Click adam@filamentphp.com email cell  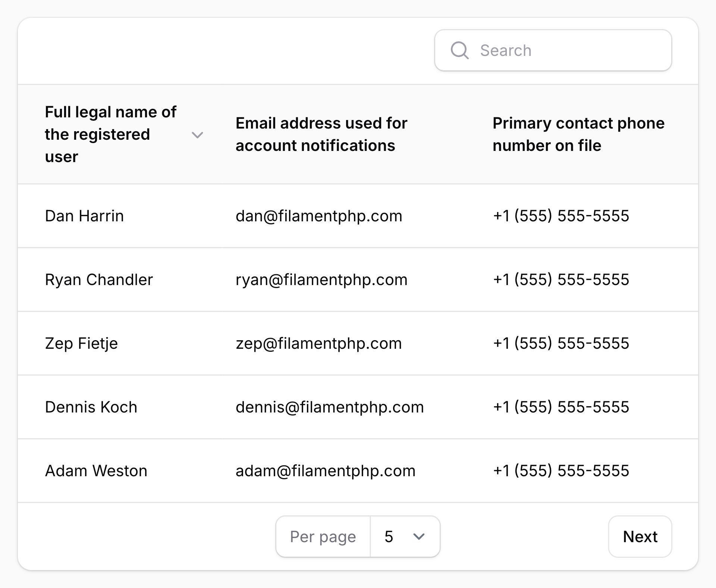(326, 471)
